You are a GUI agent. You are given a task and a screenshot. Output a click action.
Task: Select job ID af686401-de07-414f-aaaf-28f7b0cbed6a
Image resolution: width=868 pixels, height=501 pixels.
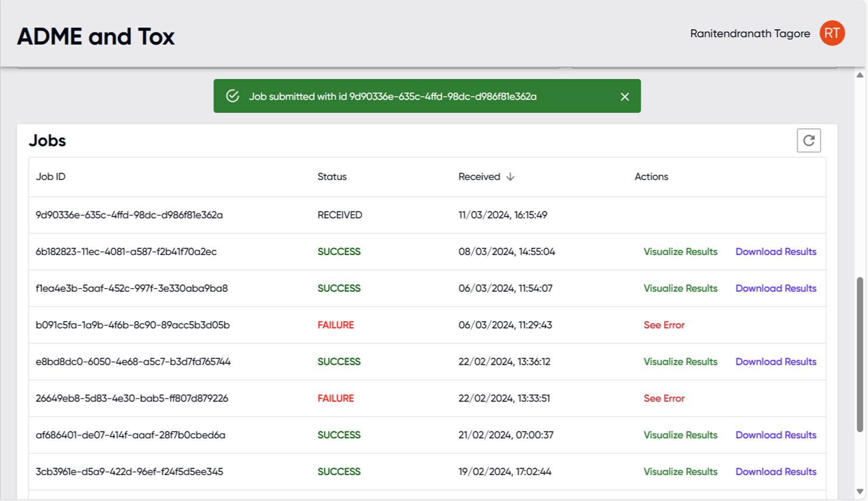click(130, 435)
